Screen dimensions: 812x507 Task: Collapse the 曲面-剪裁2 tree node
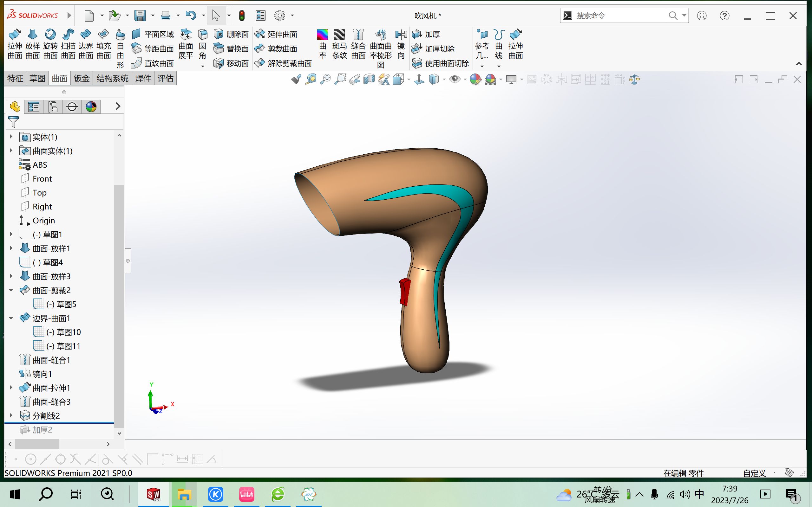11,290
